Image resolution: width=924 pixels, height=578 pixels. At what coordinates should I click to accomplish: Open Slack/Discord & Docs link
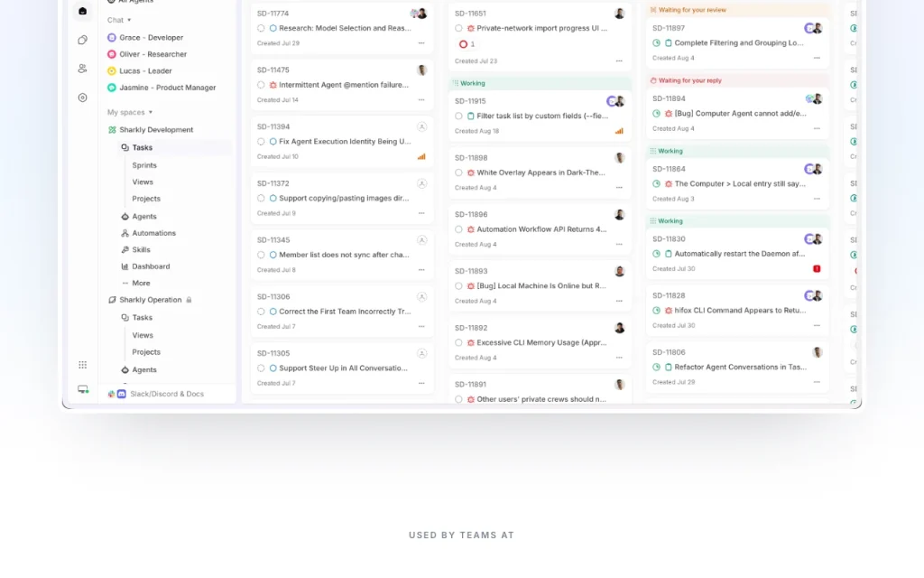click(167, 394)
